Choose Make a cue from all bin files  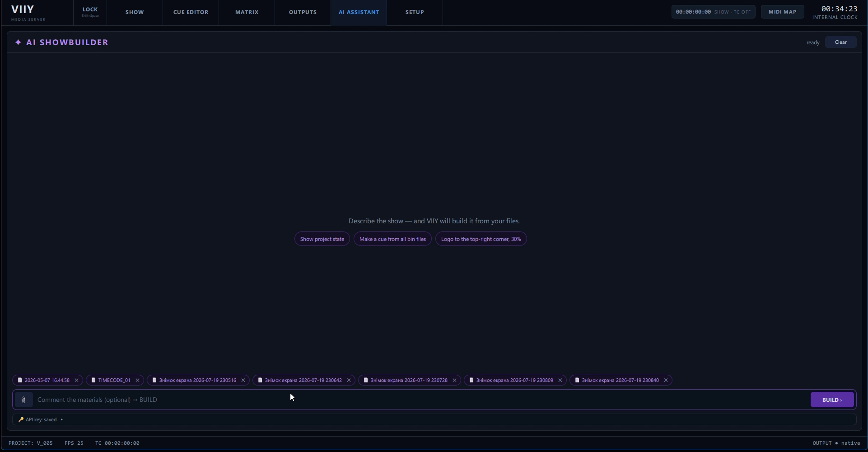[x=392, y=239]
